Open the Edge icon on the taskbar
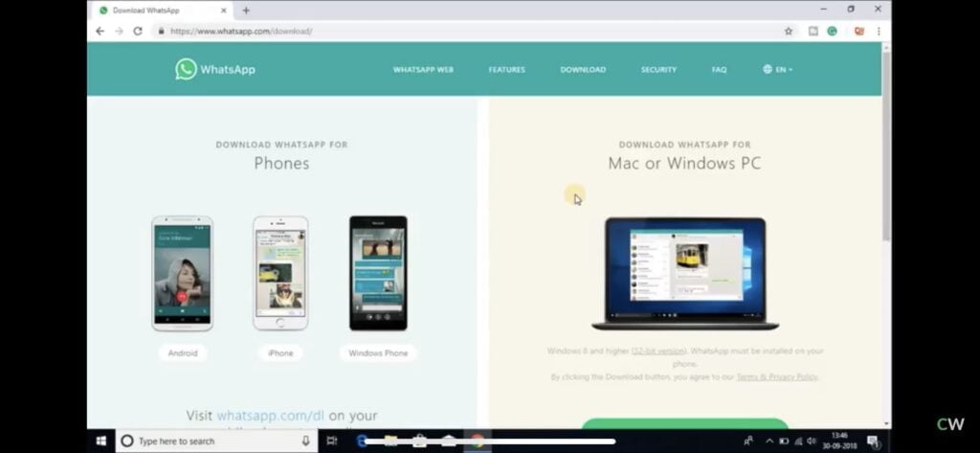Viewport: 980px width, 453px height. click(361, 442)
